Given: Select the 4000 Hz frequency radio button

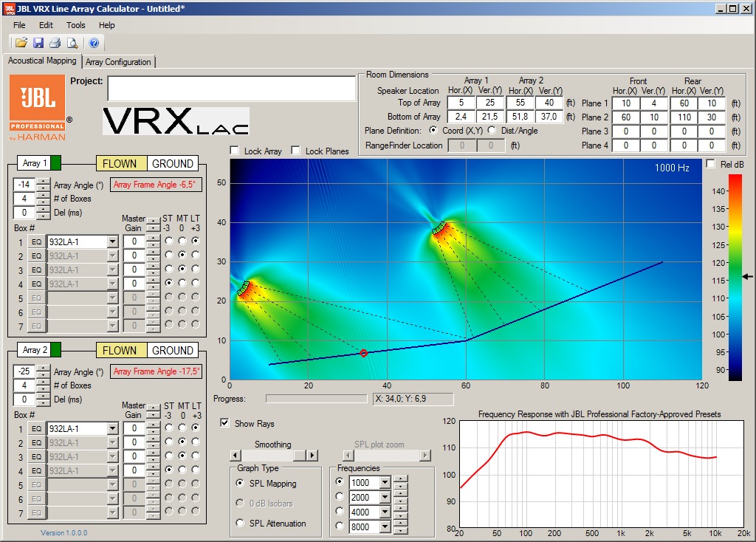Looking at the screenshot, I should 340,511.
